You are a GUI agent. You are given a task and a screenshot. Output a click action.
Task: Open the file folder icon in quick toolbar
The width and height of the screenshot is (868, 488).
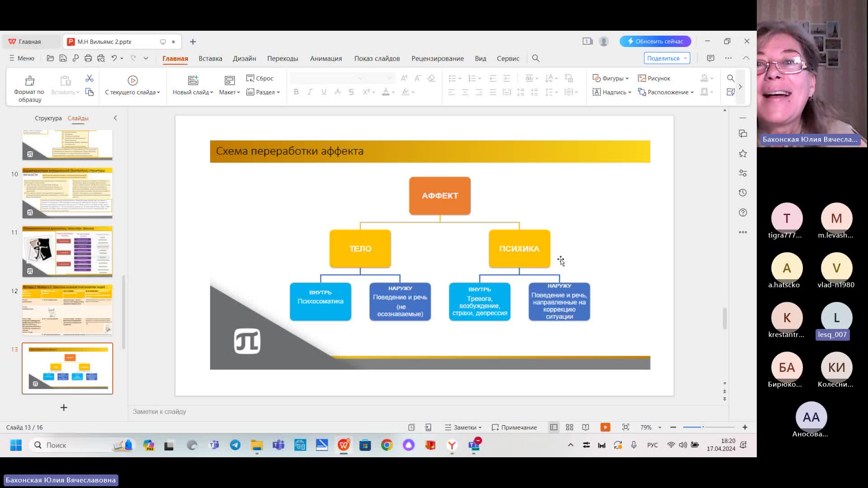pos(50,58)
